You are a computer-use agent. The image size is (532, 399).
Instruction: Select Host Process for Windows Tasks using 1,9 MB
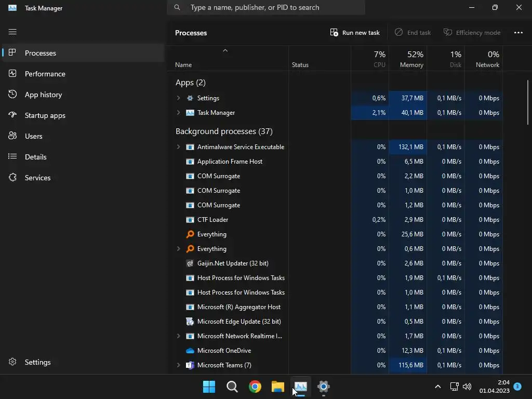335,278
